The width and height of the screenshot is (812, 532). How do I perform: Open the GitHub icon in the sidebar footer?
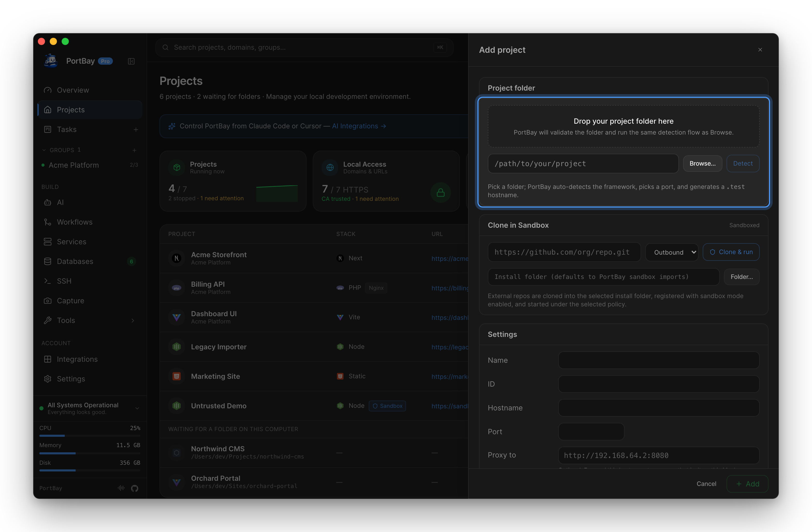(135, 488)
